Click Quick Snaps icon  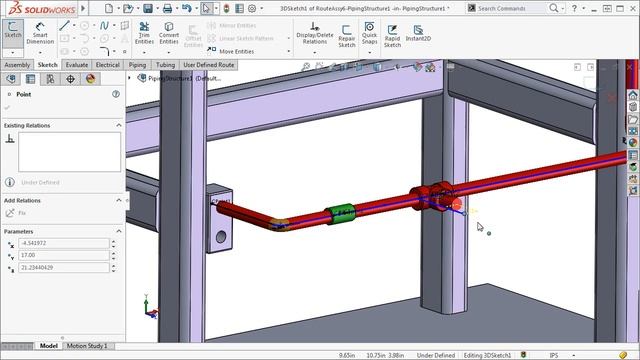click(x=369, y=33)
